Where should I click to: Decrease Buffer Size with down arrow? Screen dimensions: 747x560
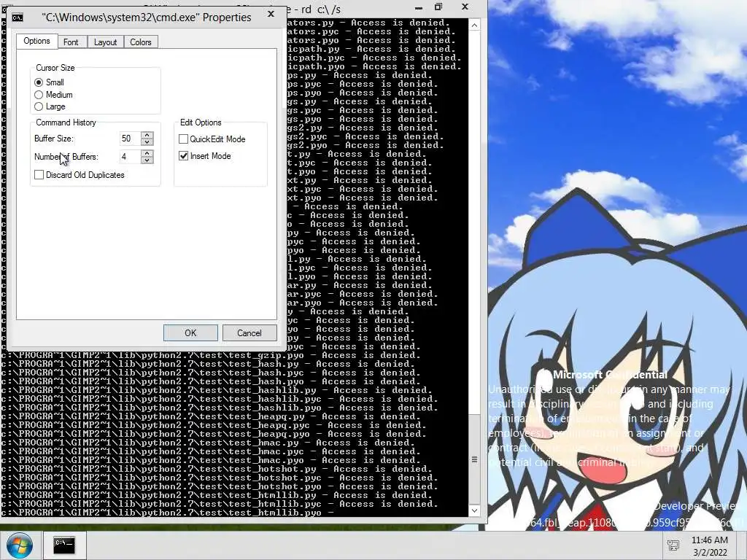pos(147,142)
